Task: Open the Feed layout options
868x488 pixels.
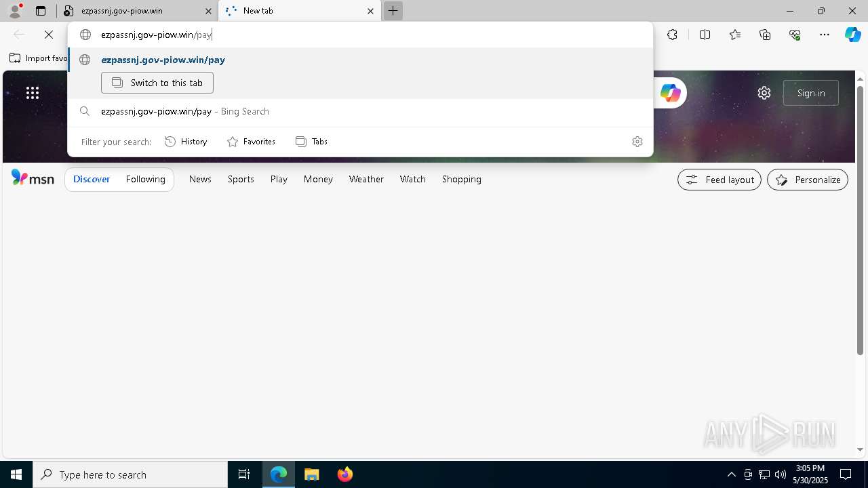Action: pos(719,180)
